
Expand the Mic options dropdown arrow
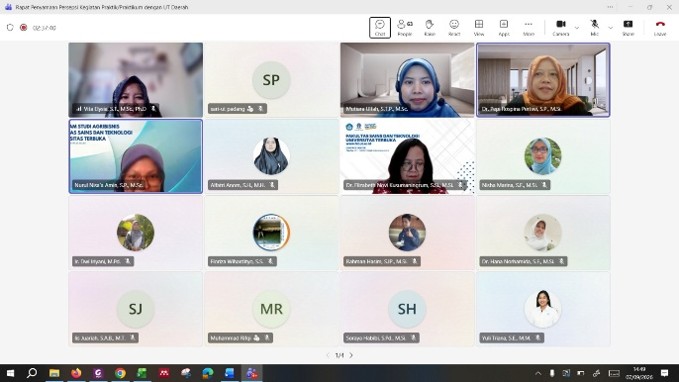[x=610, y=28]
